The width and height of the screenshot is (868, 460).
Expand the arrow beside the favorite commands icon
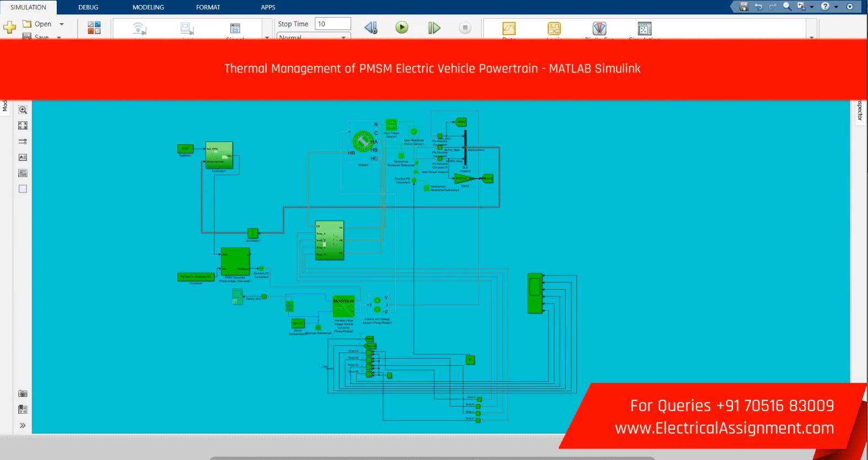(x=811, y=7)
